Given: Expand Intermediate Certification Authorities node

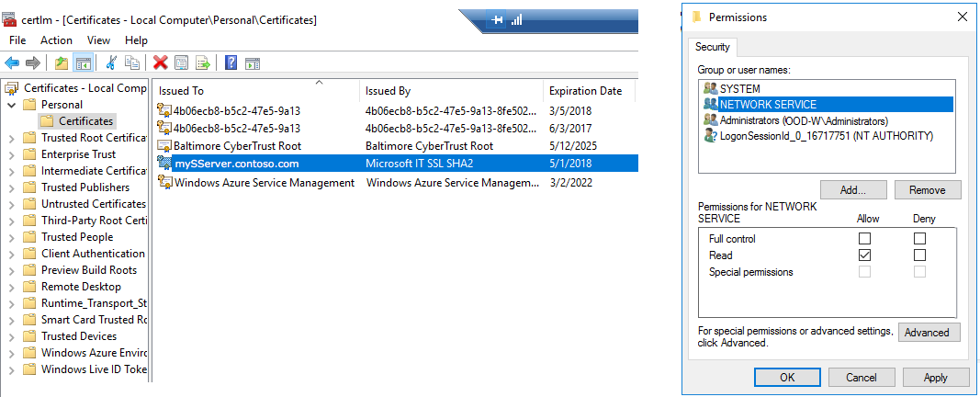Looking at the screenshot, I should point(11,171).
